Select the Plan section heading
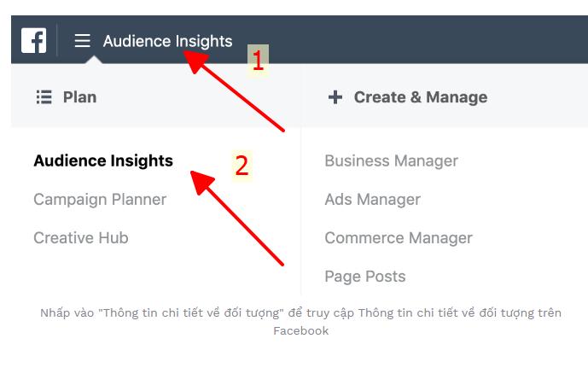Screen dimensions: 588x391 [x=79, y=97]
